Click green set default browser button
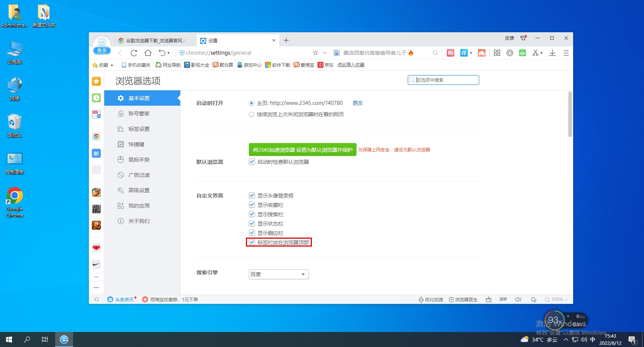644x347 pixels. [303, 150]
